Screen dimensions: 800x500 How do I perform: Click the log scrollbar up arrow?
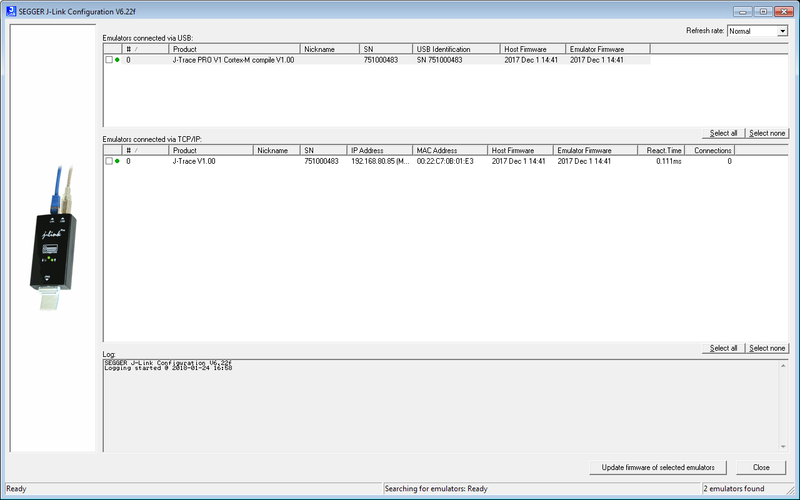(x=783, y=365)
